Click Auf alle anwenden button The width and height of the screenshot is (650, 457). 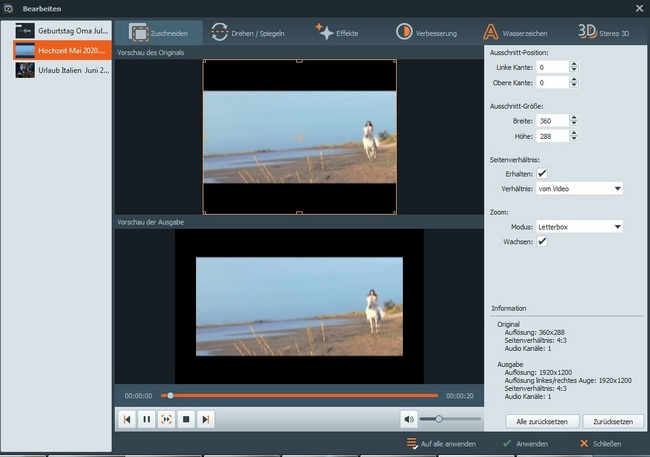(x=441, y=443)
